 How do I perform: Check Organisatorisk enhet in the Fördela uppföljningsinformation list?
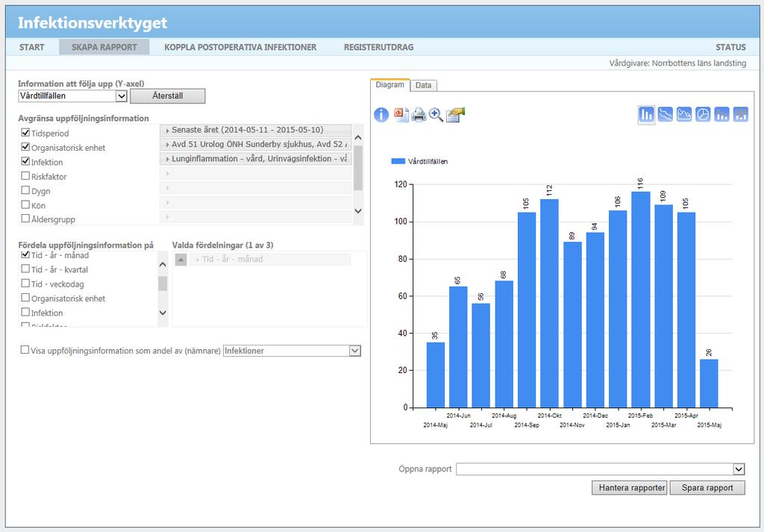click(x=26, y=298)
